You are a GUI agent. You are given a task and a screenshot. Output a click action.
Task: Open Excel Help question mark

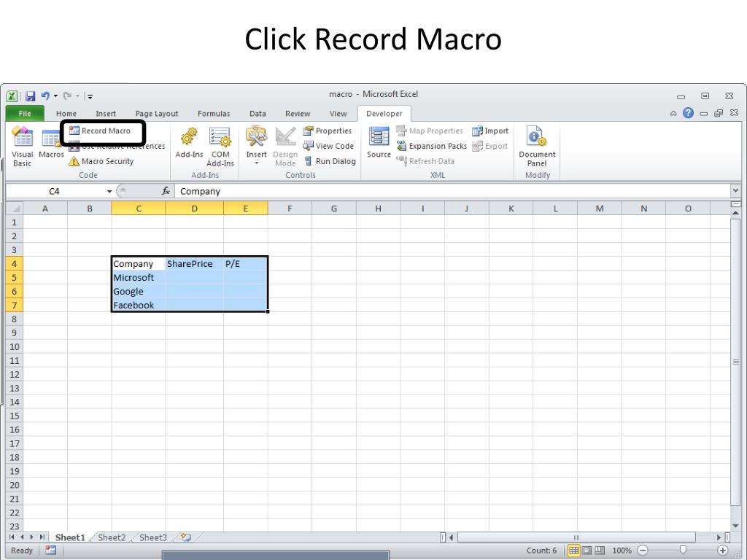coord(688,113)
